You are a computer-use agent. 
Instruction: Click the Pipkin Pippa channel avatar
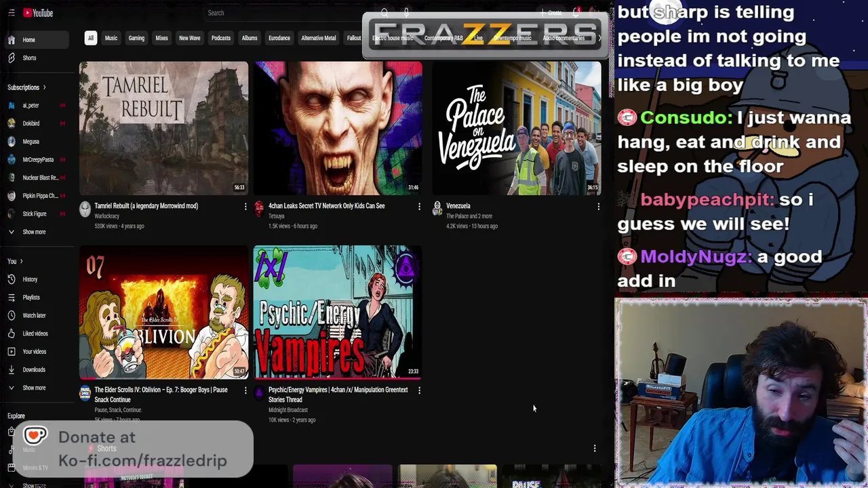[x=12, y=196]
